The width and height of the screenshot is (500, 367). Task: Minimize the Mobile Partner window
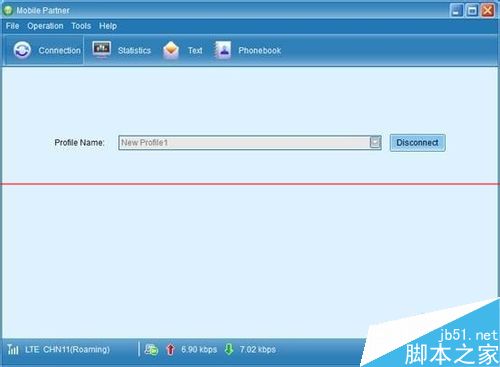tap(456, 10)
